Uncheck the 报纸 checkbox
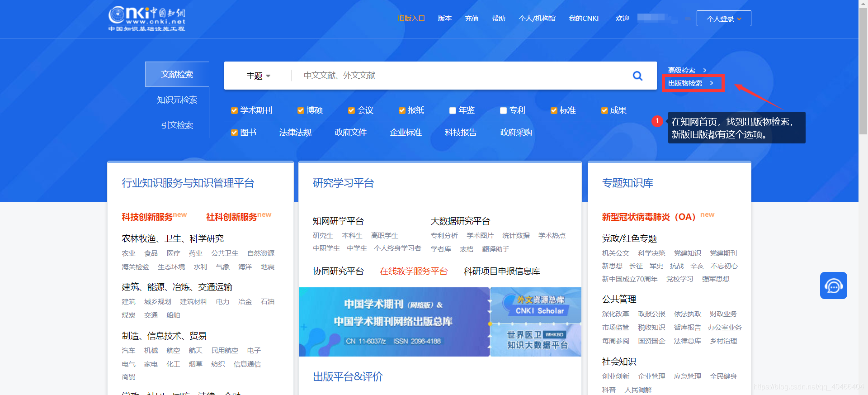 [402, 110]
